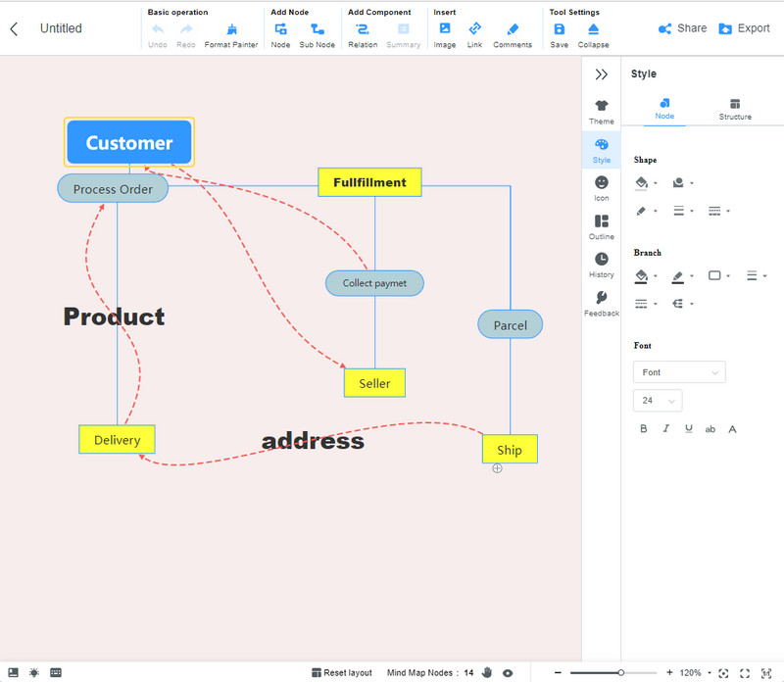
Task: Select the Customer node on canvas
Action: click(129, 143)
